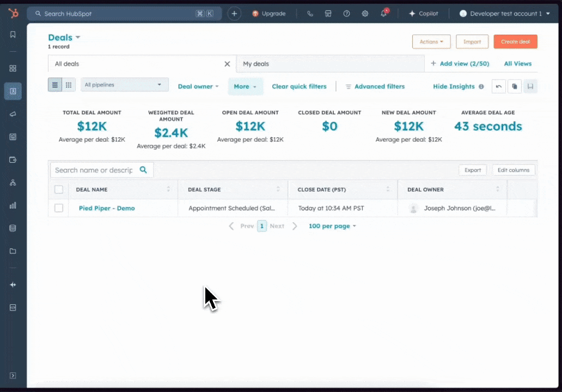Viewport: 562px width, 392px height.
Task: Check the Pied Piper - Demo row checkbox
Action: (59, 208)
